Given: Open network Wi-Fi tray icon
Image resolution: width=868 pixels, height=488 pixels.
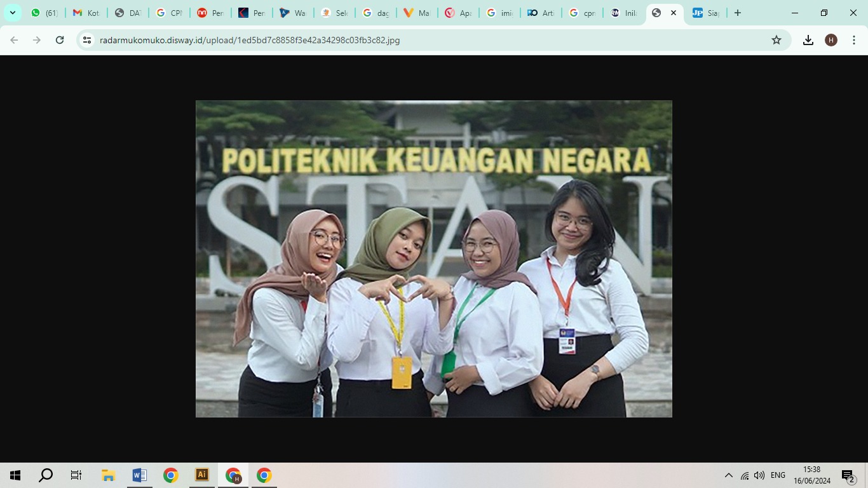Looking at the screenshot, I should point(745,475).
